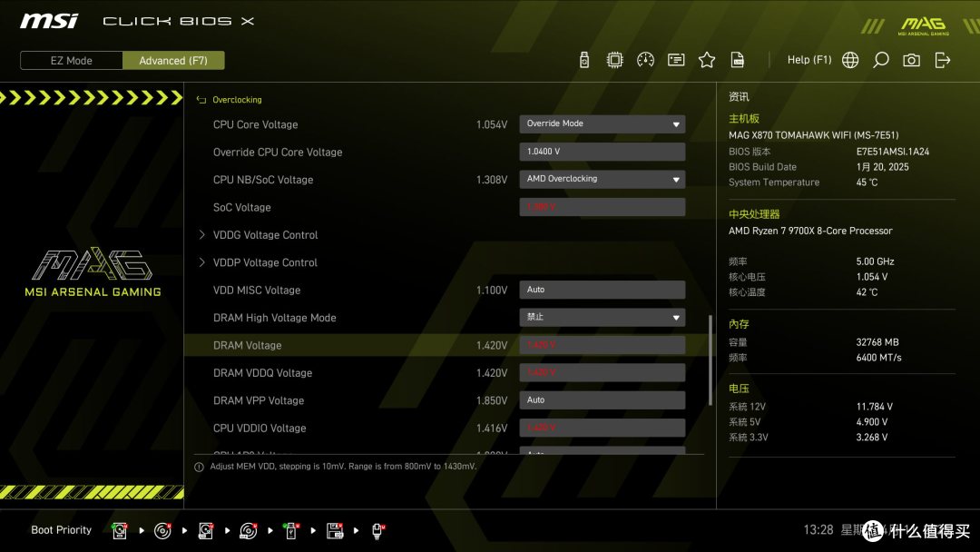This screenshot has width=980, height=552.
Task: Click the 1.850V DRAM VPP reading
Action: [x=491, y=400]
